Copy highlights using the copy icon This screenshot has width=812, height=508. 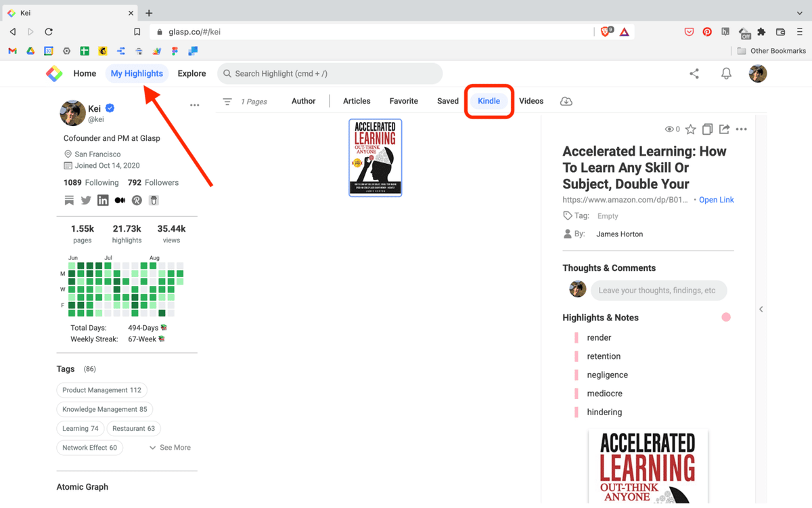click(707, 129)
